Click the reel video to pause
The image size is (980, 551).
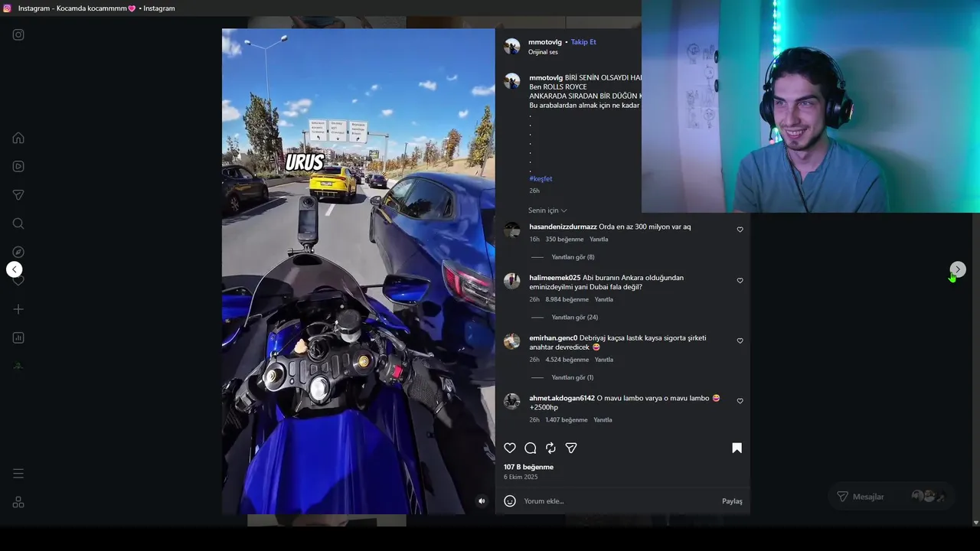pyautogui.click(x=358, y=272)
